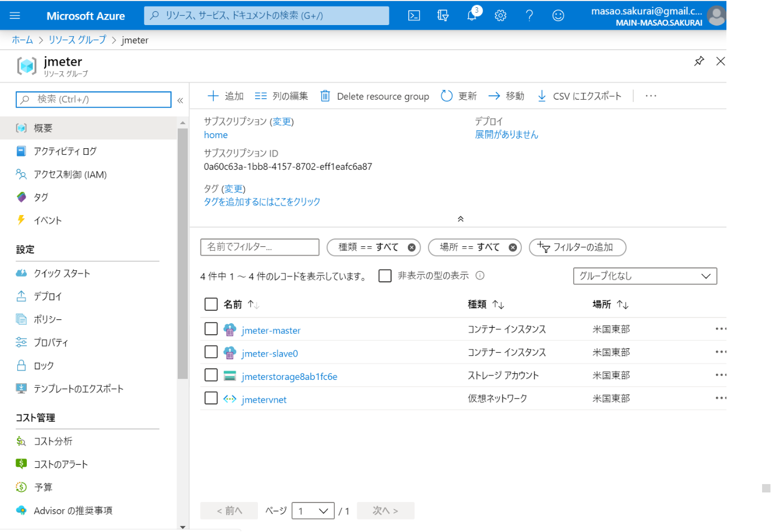Click the directory and subscription filter icon
The width and height of the screenshot is (771, 532).
pyautogui.click(x=443, y=16)
